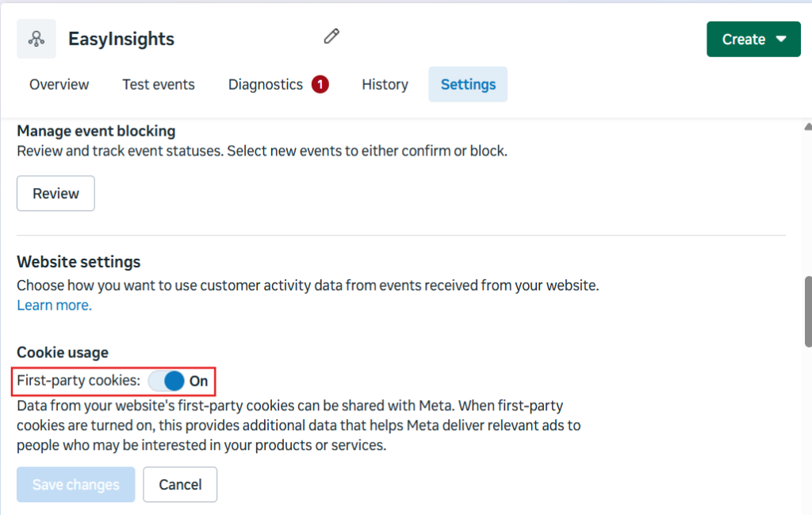
Task: Switch to the Test events tab
Action: coord(159,84)
